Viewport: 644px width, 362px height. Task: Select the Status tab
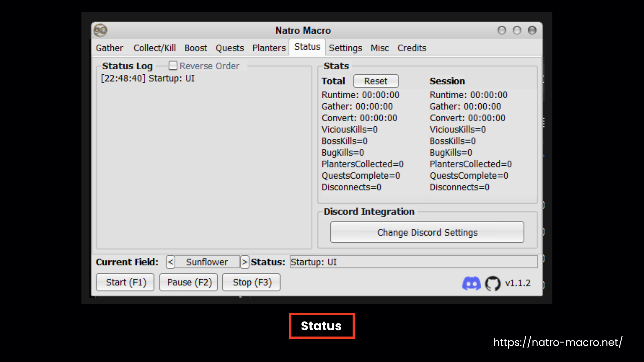pos(307,47)
